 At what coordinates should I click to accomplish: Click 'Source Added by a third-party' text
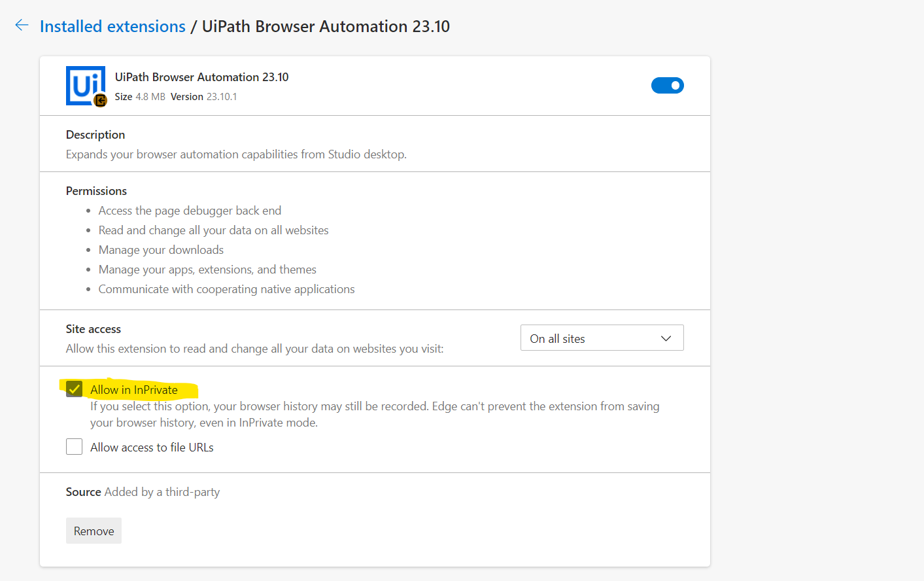pos(143,492)
